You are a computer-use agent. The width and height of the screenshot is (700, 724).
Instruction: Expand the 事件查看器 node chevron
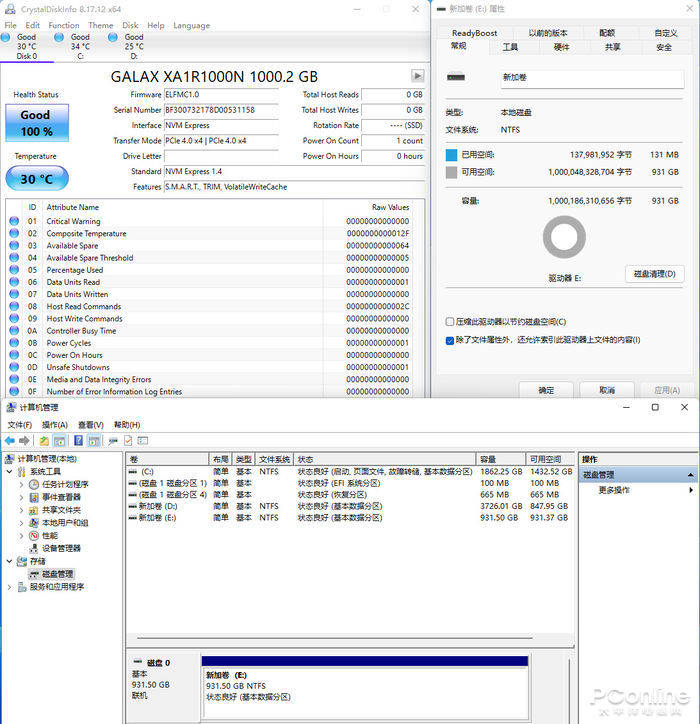[x=21, y=497]
